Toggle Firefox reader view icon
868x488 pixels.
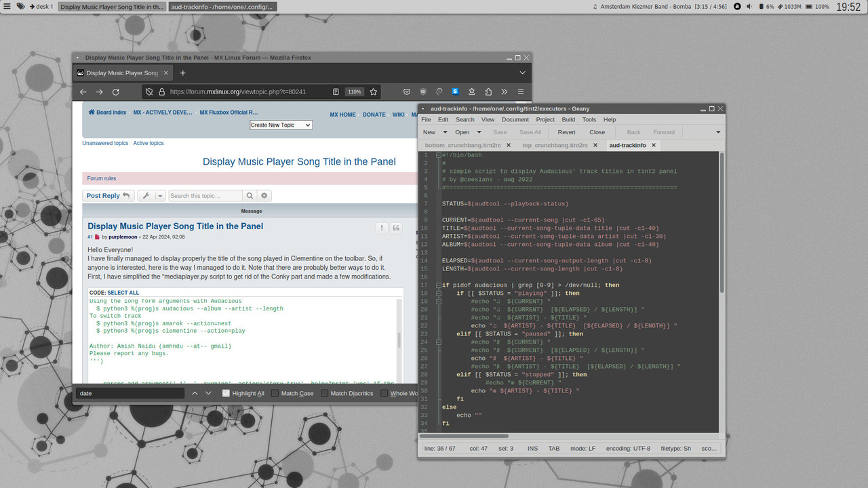pos(336,91)
